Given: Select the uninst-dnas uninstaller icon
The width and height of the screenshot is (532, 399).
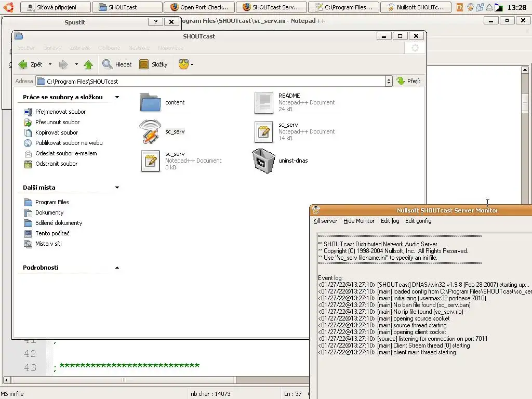Looking at the screenshot, I should point(263,161).
